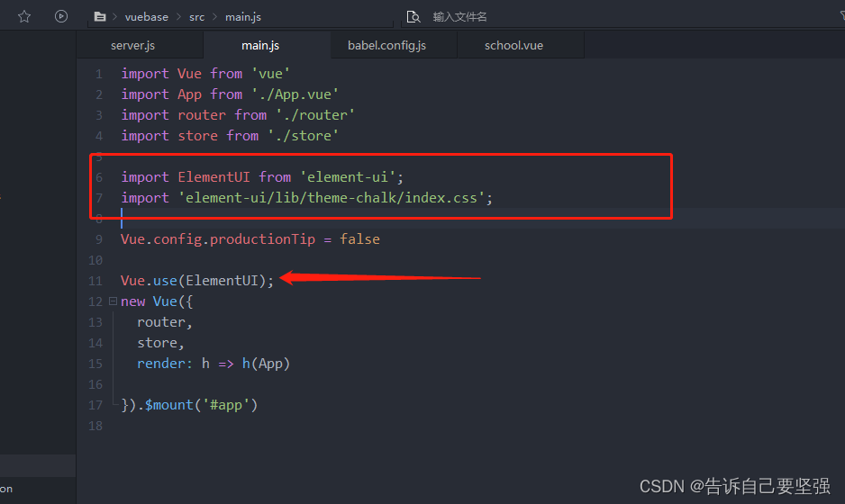The width and height of the screenshot is (845, 504).
Task: Click the file search icon
Action: coord(413,17)
